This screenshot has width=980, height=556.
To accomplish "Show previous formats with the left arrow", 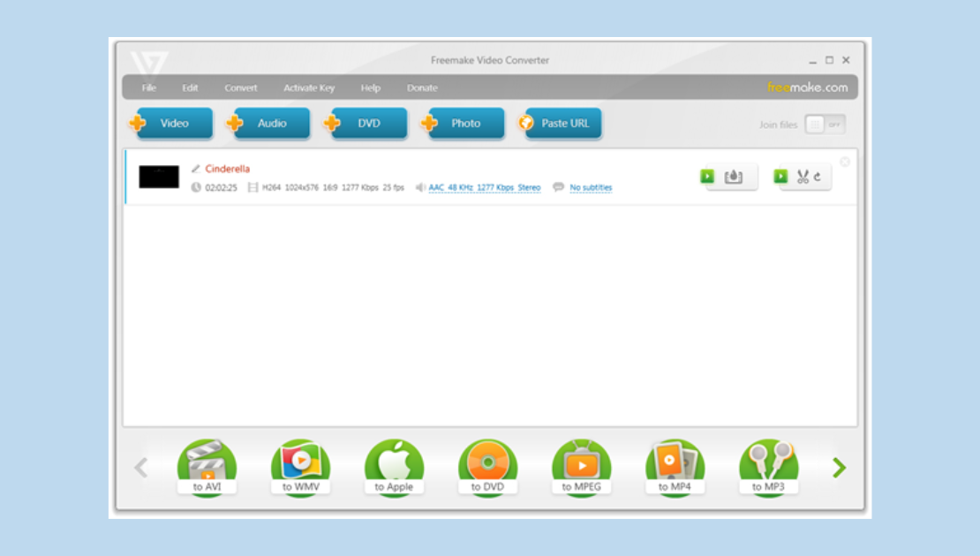I will click(x=141, y=467).
